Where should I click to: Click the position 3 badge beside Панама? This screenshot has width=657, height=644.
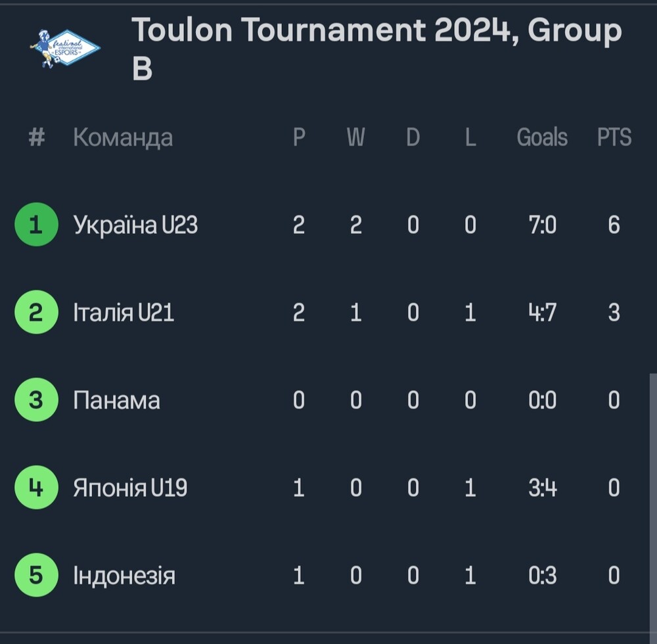point(36,400)
